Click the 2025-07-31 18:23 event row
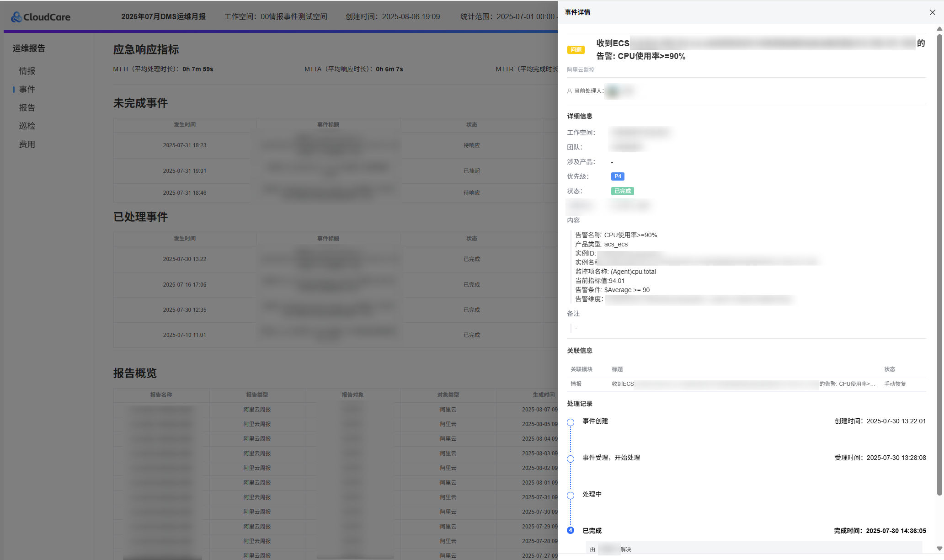Viewport: 944px width, 560px height. (336, 145)
